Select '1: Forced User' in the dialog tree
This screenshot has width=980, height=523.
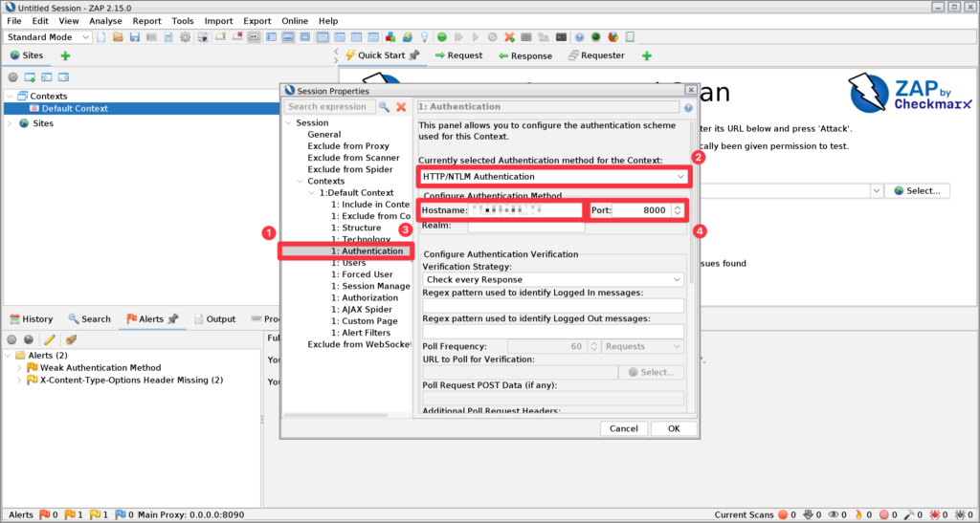click(x=362, y=274)
